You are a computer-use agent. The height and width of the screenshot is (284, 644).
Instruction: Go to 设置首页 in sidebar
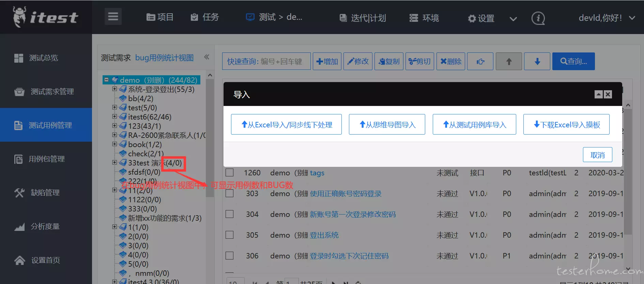click(x=46, y=260)
